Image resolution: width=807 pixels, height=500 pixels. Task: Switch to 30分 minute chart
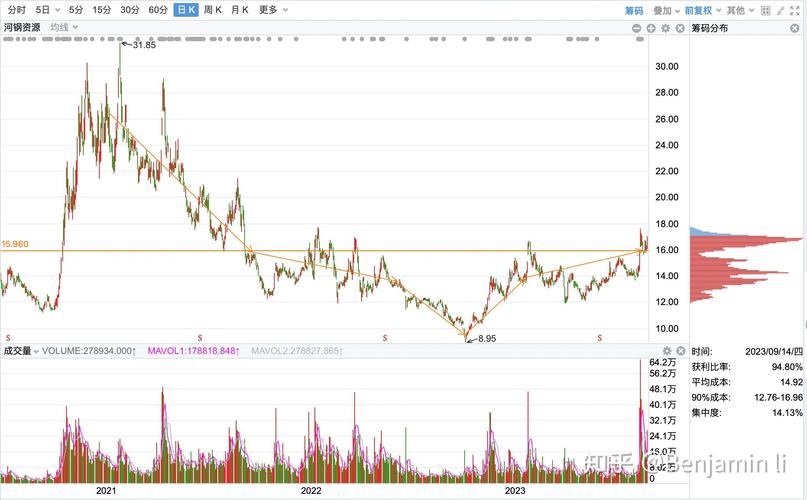130,10
